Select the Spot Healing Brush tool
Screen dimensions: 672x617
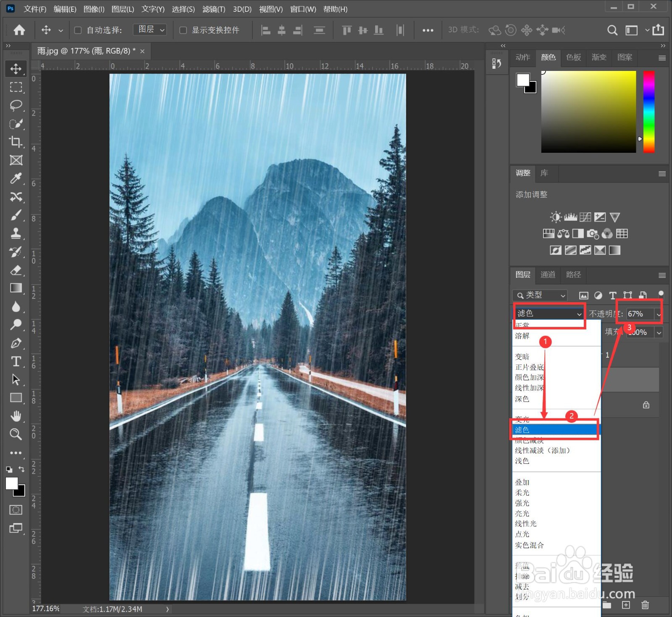(16, 197)
